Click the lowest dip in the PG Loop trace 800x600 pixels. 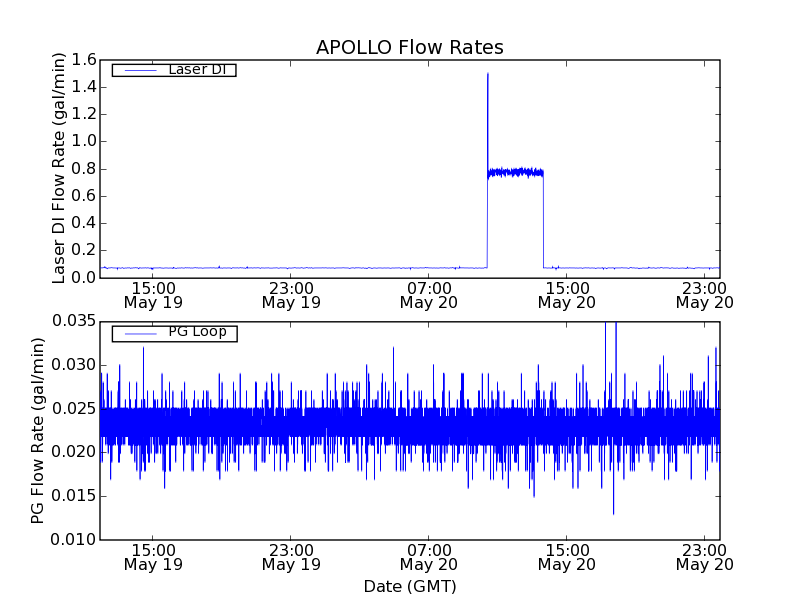point(613,513)
